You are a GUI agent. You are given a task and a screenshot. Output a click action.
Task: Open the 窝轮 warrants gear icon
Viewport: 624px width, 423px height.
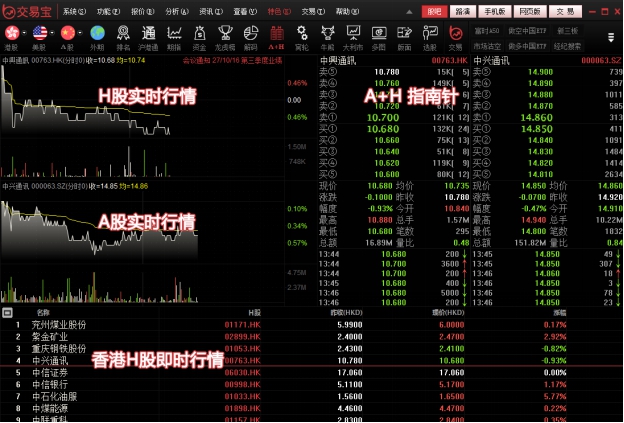[x=302, y=38]
